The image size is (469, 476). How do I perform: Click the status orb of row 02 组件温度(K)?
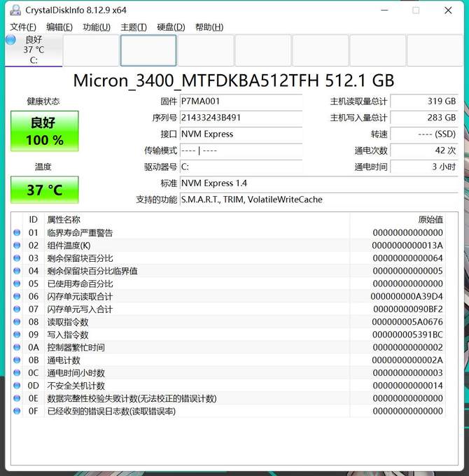point(17,245)
